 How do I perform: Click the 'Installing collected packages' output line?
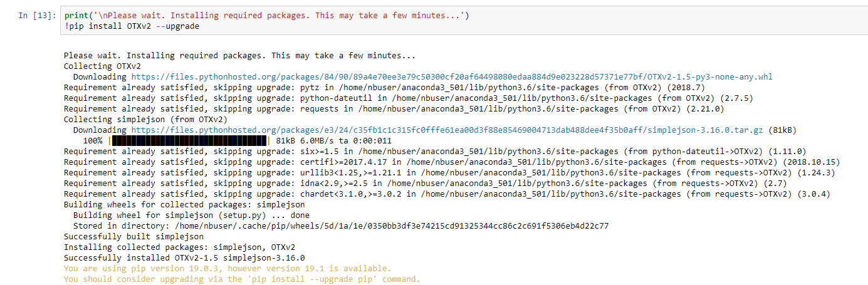point(179,247)
